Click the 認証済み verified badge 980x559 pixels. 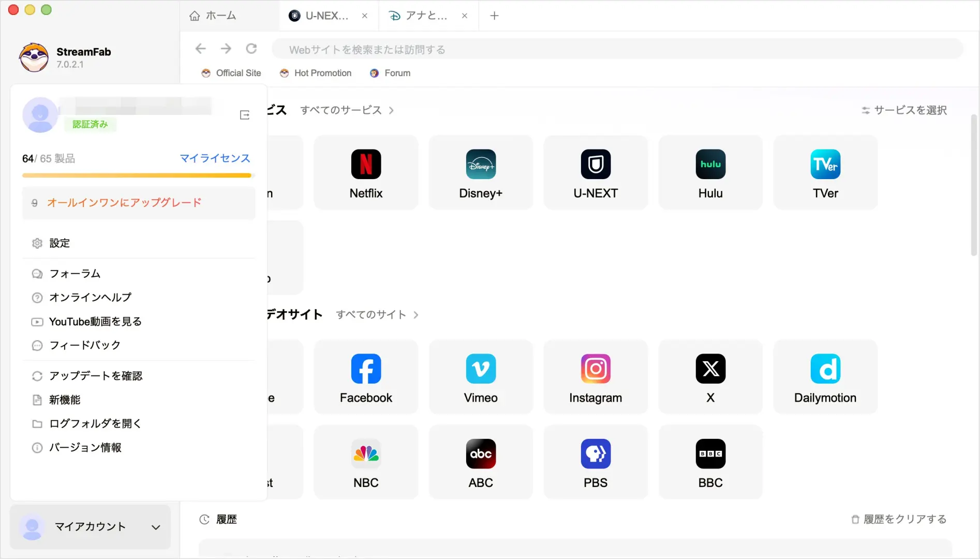pyautogui.click(x=90, y=124)
